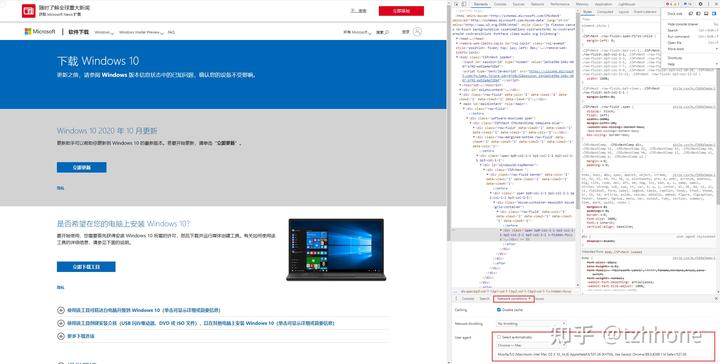The height and width of the screenshot is (364, 720).
Task: Click the FAQ link in site navigation
Action: [x=171, y=32]
